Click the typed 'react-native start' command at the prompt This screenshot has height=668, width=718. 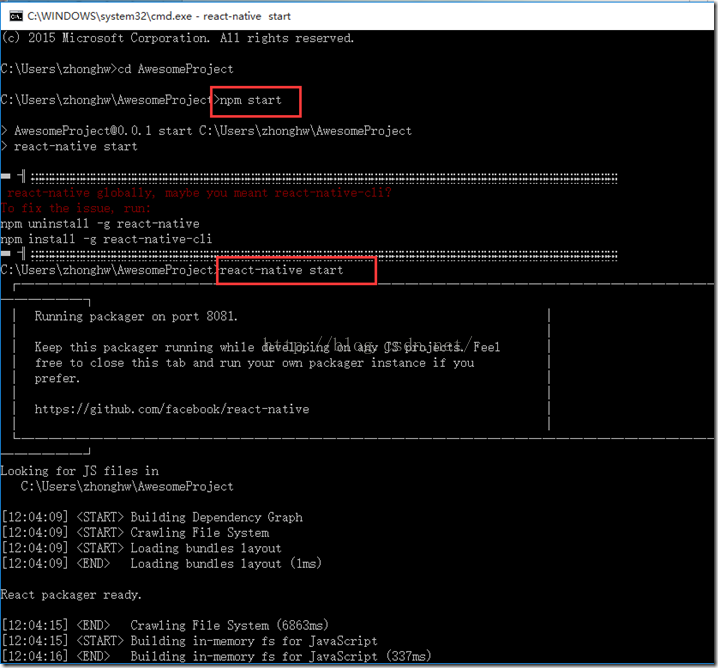(x=282, y=270)
